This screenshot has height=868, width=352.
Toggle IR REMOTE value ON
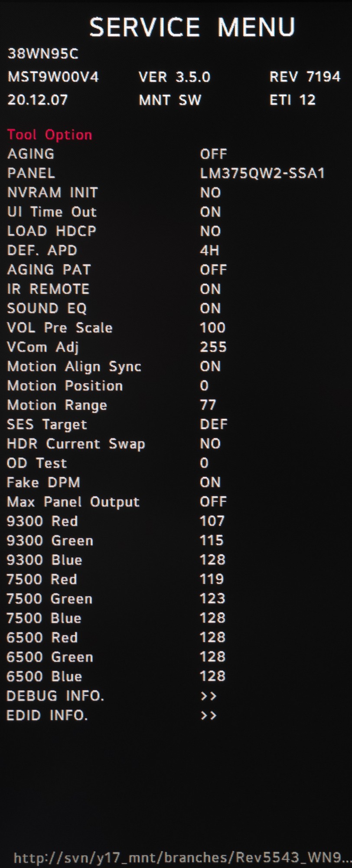click(210, 289)
